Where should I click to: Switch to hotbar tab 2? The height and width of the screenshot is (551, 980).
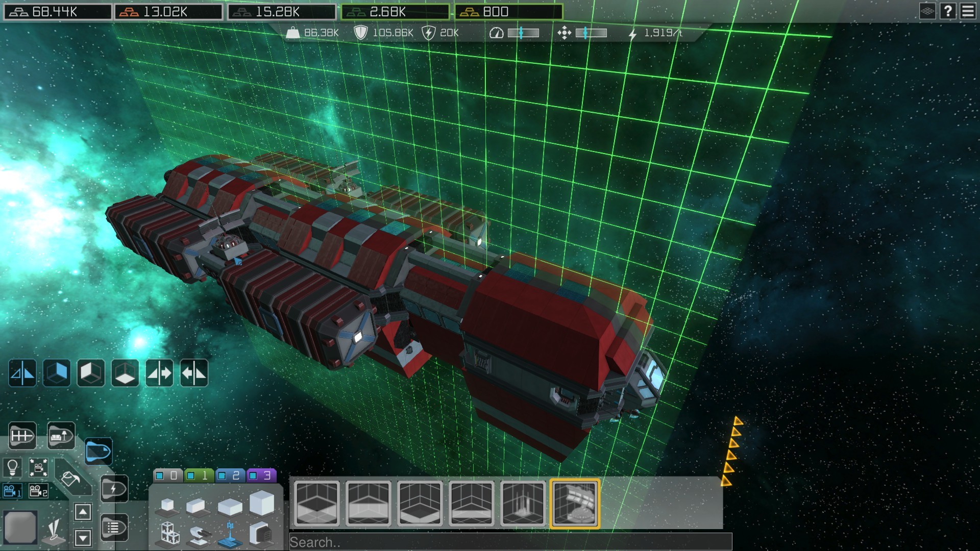point(231,475)
